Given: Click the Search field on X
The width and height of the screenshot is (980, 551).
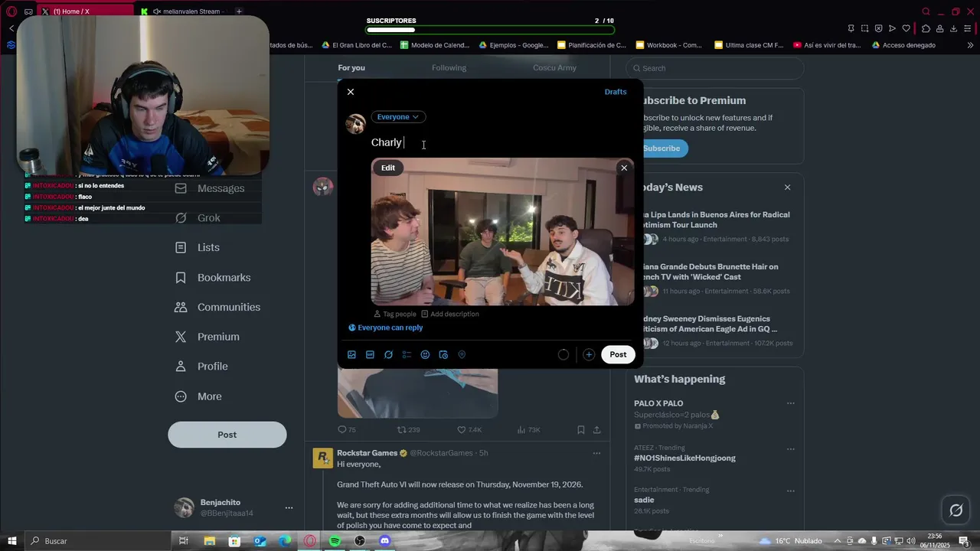Looking at the screenshot, I should pos(715,68).
